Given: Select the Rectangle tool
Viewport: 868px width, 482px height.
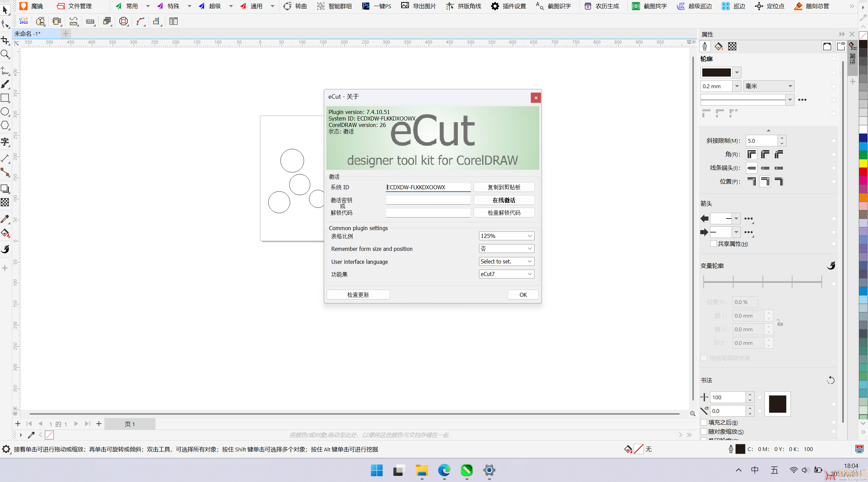Looking at the screenshot, I should [x=5, y=98].
